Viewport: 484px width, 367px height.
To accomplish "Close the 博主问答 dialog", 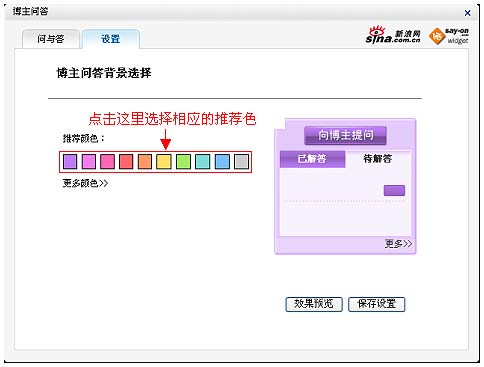I will (x=468, y=13).
